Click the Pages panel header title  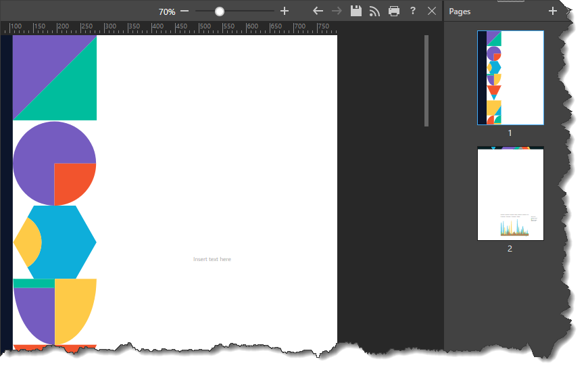point(460,11)
